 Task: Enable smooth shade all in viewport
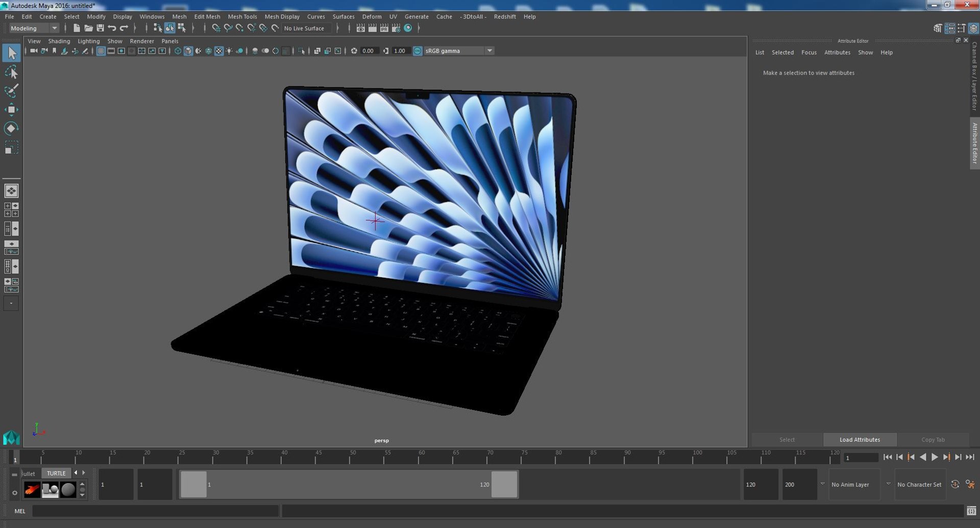point(188,51)
